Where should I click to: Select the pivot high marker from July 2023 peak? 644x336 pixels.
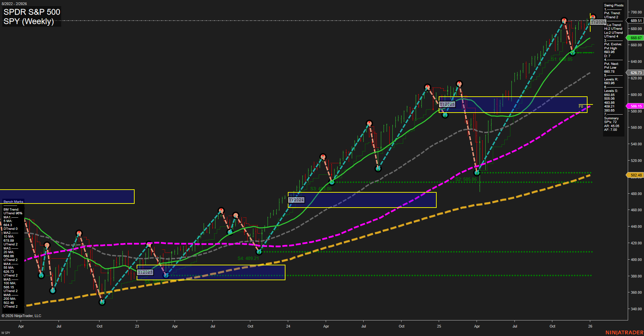(x=221, y=210)
